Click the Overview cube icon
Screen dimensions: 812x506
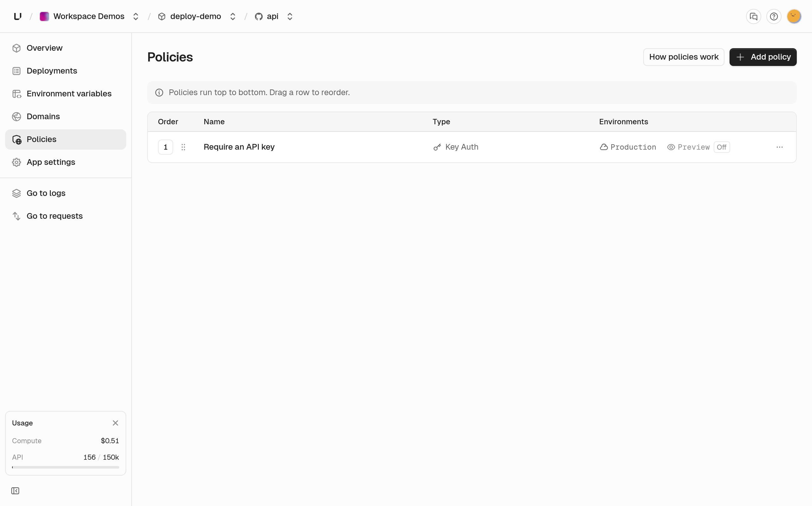point(16,48)
